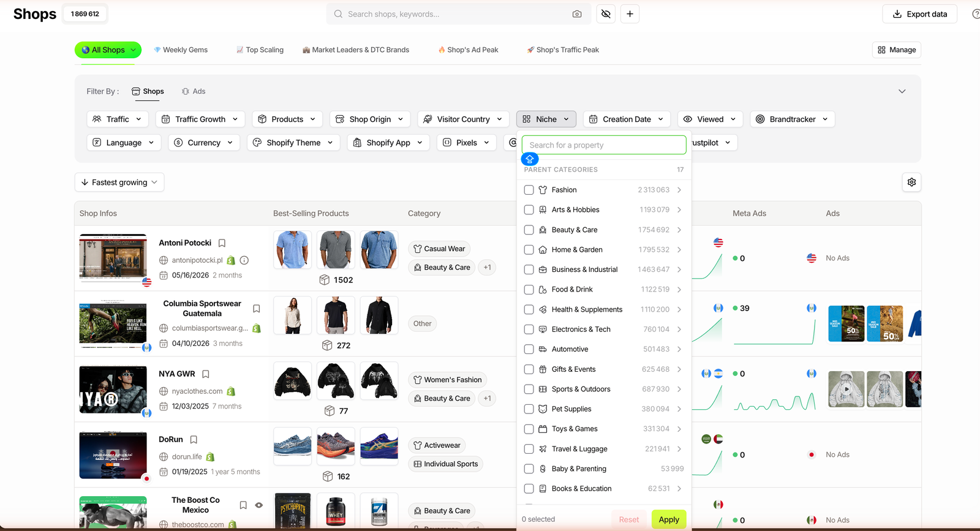The height and width of the screenshot is (531, 980).
Task: Check the Books & Education checkbox
Action: point(529,489)
